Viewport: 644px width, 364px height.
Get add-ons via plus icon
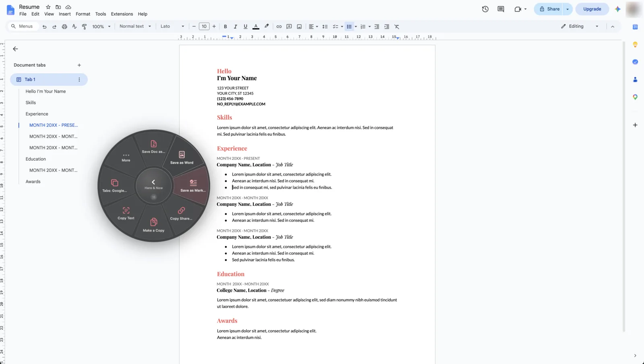(635, 125)
